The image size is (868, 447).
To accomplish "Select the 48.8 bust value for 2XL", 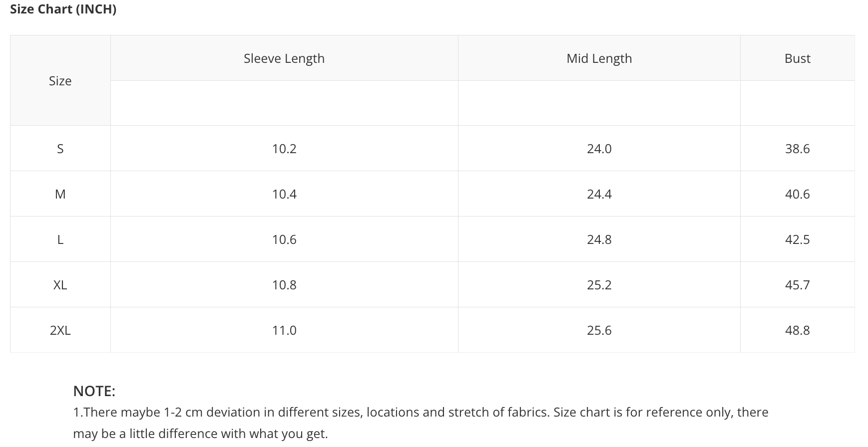I will [797, 330].
